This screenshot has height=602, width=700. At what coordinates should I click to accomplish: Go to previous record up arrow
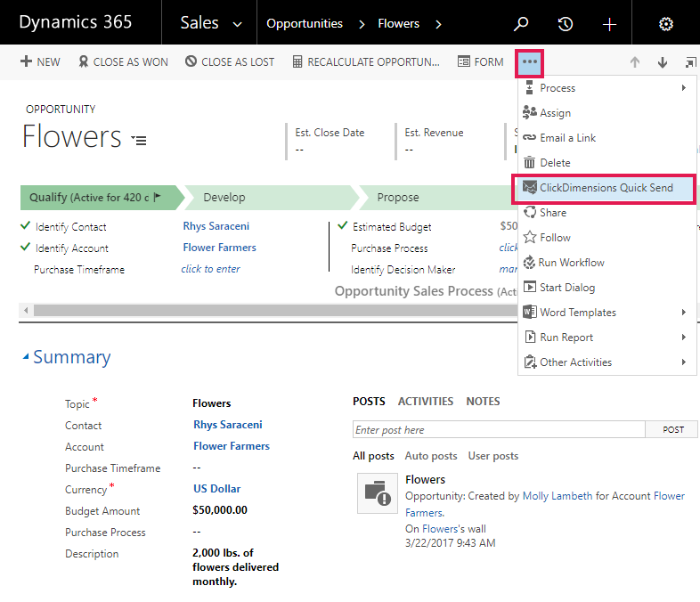click(635, 62)
